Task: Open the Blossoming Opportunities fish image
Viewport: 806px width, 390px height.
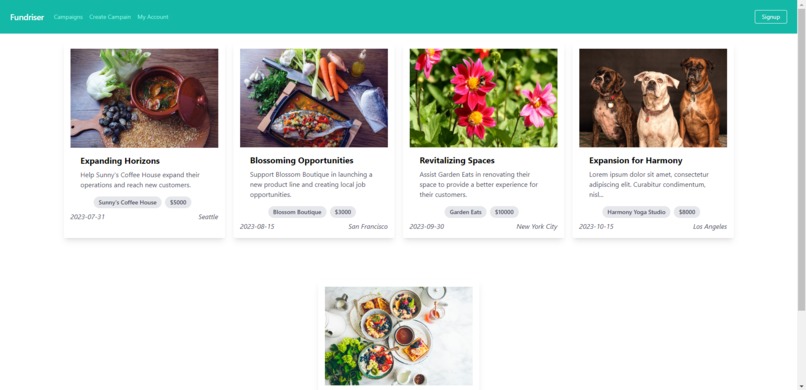Action: tap(314, 98)
